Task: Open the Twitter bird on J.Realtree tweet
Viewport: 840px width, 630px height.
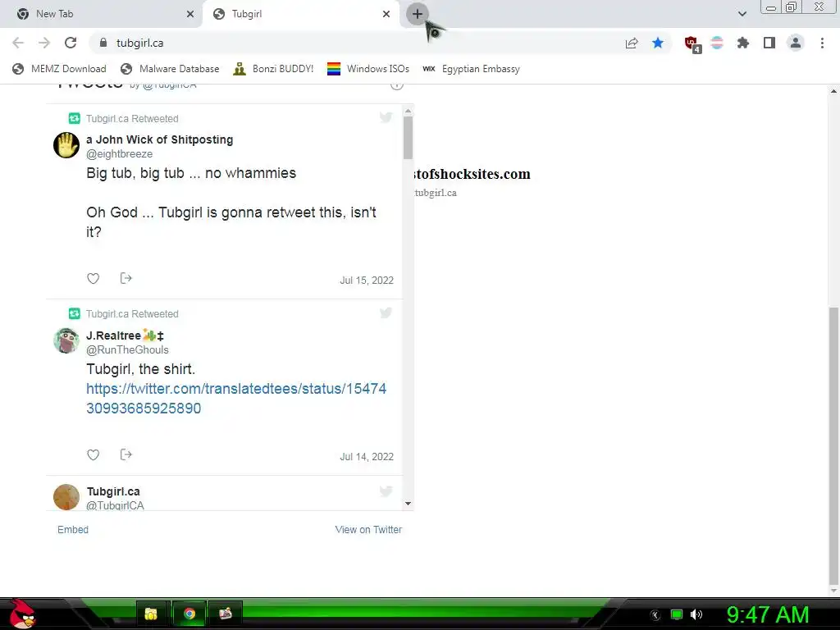Action: (386, 313)
